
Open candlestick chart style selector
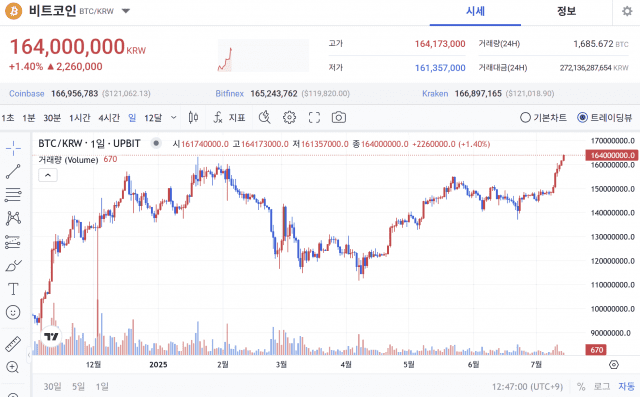click(193, 118)
